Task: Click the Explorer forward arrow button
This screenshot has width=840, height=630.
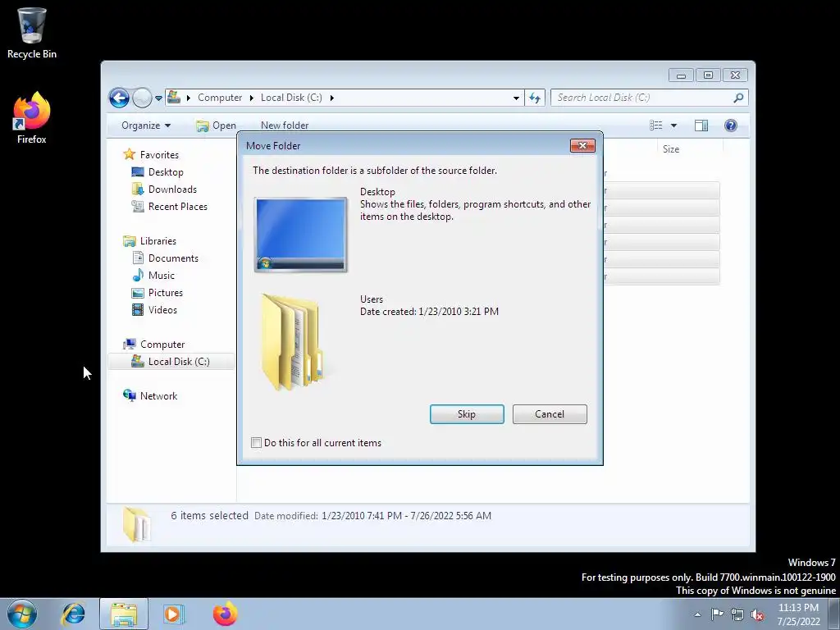Action: [142, 98]
